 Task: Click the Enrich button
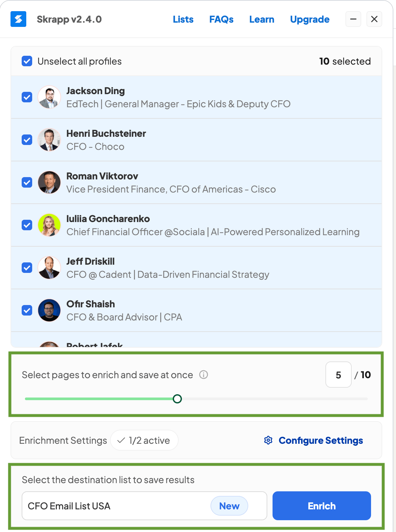click(x=322, y=506)
